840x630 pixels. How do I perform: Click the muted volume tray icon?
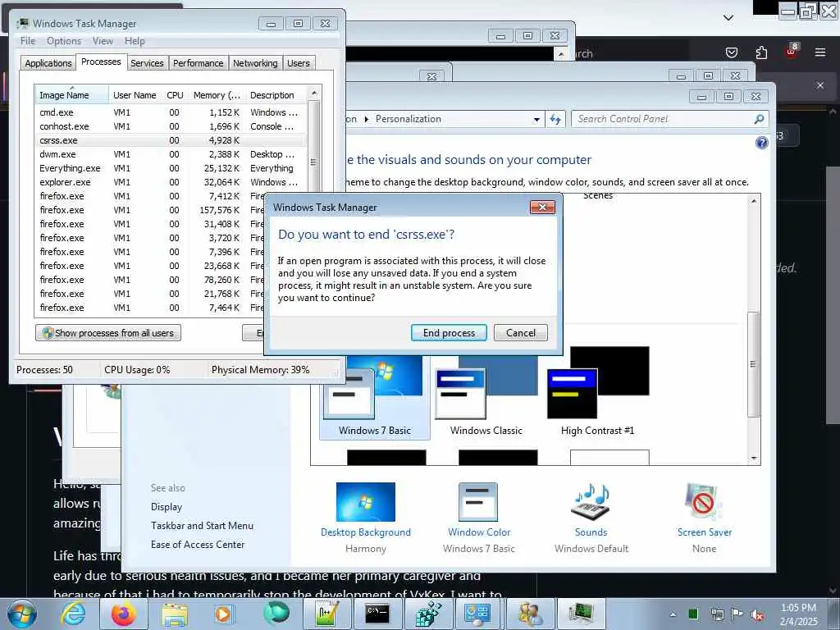point(757,614)
